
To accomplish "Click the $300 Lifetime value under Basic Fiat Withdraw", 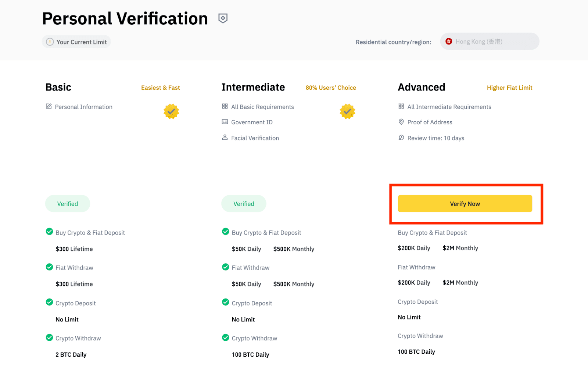I will pos(74,284).
